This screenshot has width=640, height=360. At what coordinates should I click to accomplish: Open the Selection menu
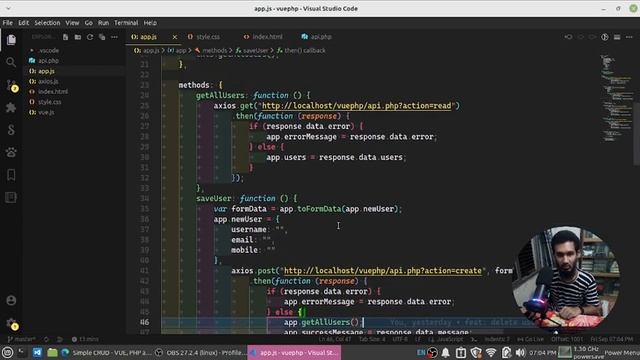click(x=47, y=23)
